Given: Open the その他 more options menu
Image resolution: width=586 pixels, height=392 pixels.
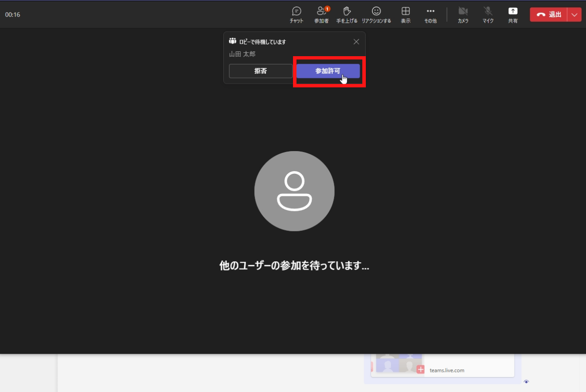Looking at the screenshot, I should 430,14.
